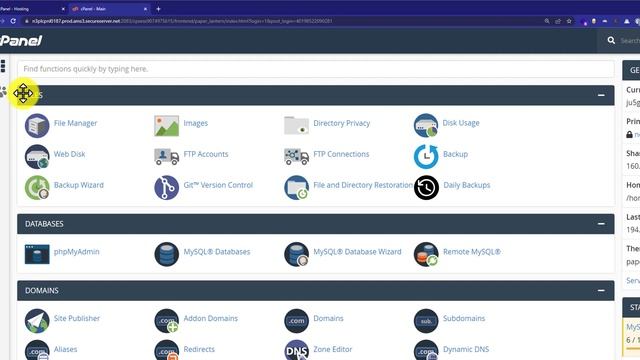640x360 pixels.
Task: Click the Daily Backups link
Action: click(x=467, y=185)
